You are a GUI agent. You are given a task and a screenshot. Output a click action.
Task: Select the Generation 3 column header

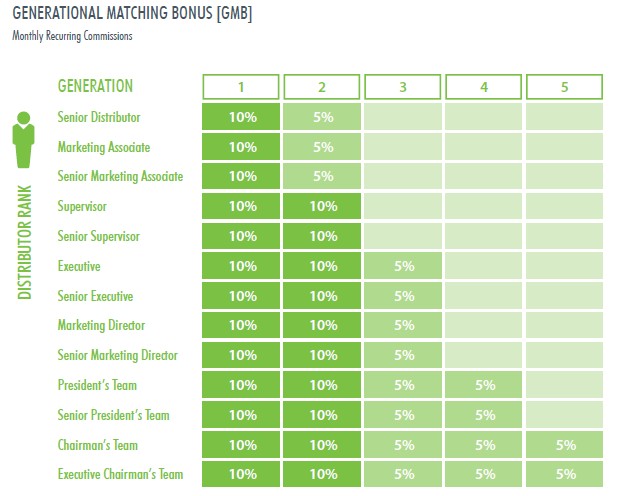point(402,87)
